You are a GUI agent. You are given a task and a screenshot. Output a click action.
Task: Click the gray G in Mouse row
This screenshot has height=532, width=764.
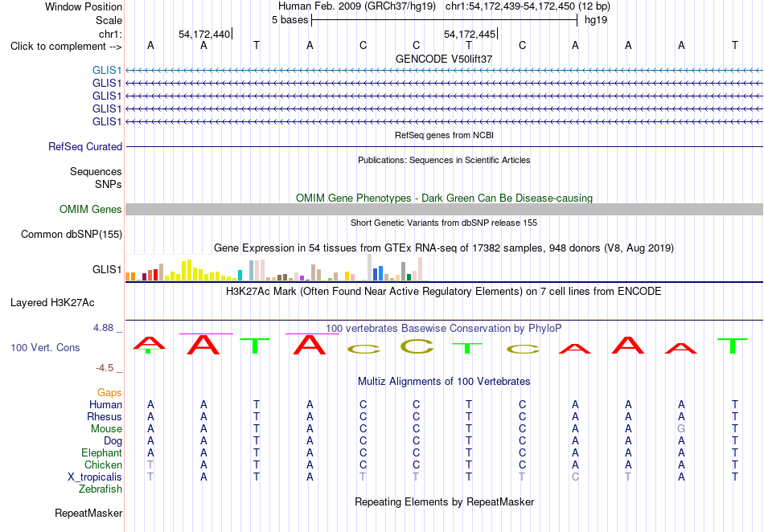click(x=681, y=429)
